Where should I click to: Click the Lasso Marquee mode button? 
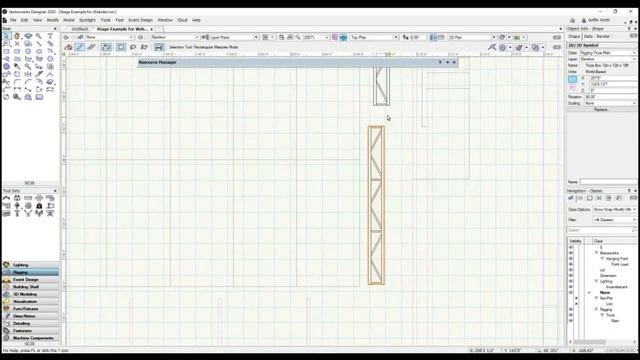[x=133, y=47]
